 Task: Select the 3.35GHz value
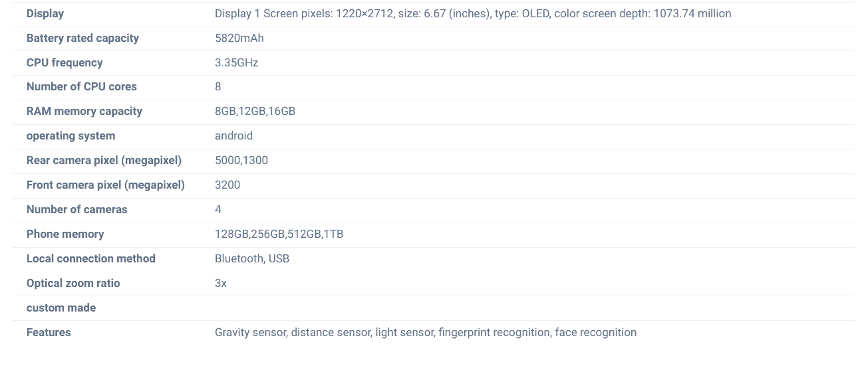[x=236, y=62]
